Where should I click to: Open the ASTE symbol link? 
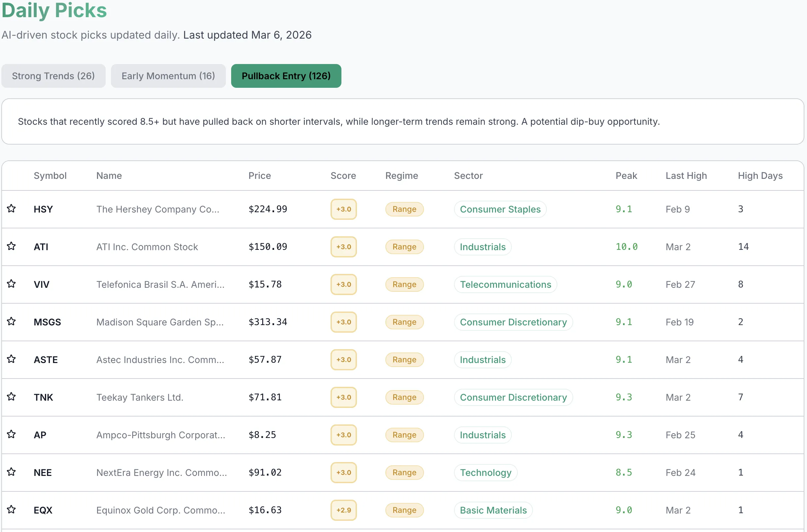point(46,360)
